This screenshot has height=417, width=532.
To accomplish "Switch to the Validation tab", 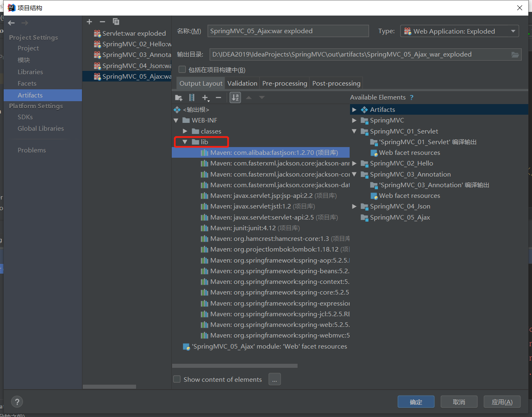I will pyautogui.click(x=242, y=84).
